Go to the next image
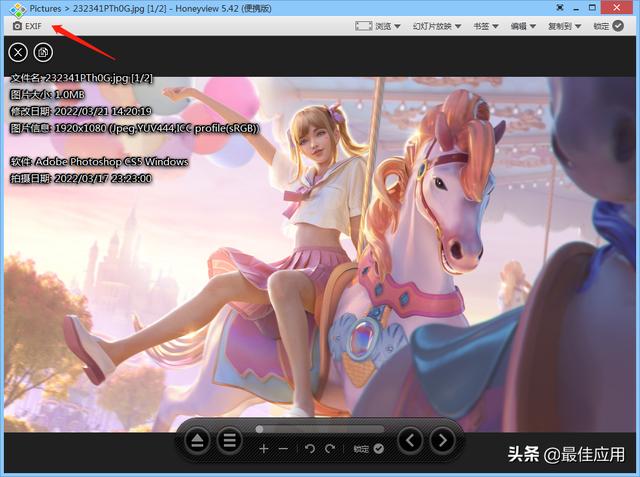640x477 pixels. click(442, 440)
